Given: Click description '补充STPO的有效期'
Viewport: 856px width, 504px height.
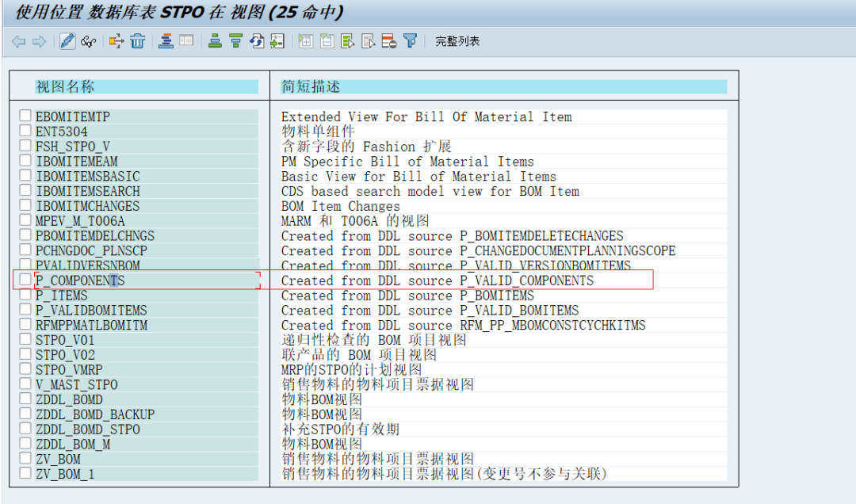Looking at the screenshot, I should click(x=341, y=430).
